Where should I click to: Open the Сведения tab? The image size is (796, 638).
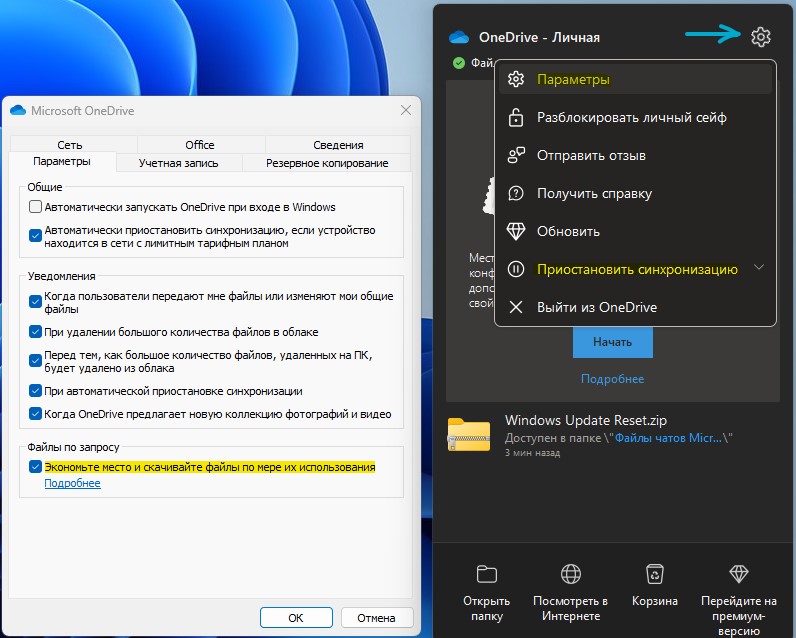338,145
